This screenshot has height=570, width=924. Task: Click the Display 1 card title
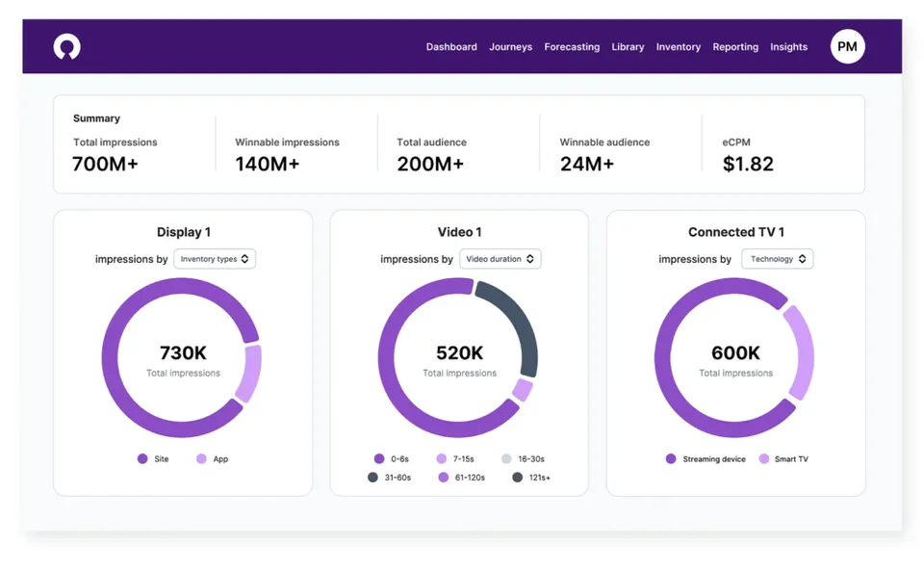pos(183,232)
